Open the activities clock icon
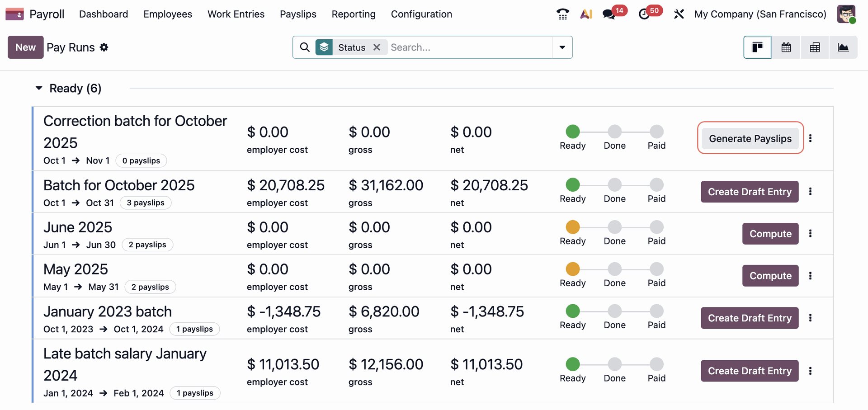The image size is (868, 410). pyautogui.click(x=644, y=14)
